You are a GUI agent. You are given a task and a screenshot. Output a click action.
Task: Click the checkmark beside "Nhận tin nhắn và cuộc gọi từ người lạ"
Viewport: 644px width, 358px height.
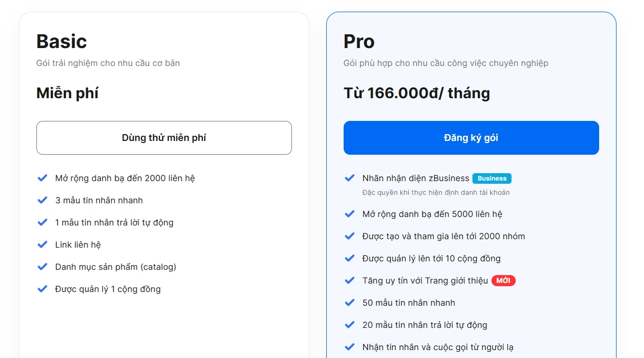coord(349,347)
